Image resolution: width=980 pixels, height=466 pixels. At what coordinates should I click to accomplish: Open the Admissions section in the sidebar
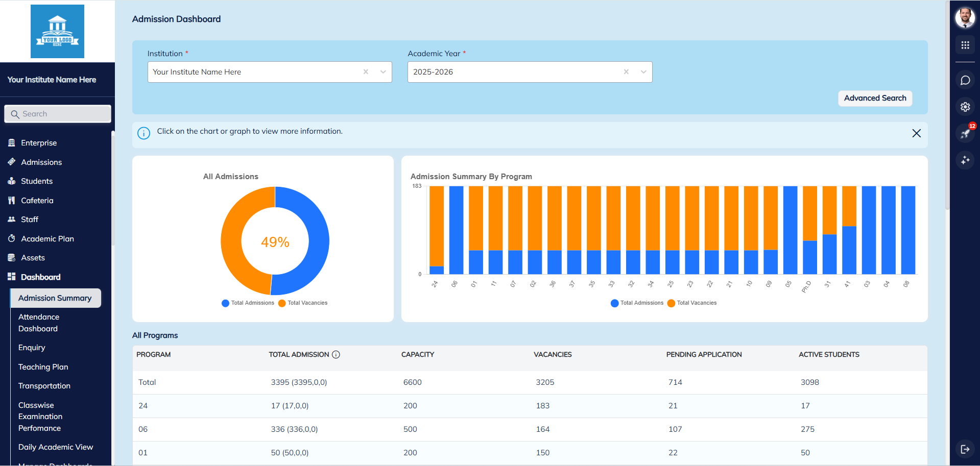[41, 162]
